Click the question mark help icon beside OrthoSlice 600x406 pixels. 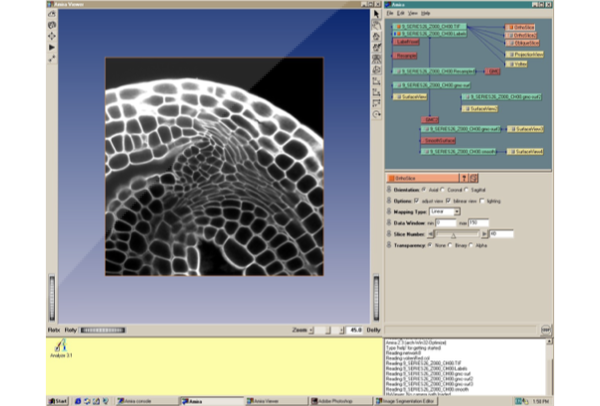462,177
